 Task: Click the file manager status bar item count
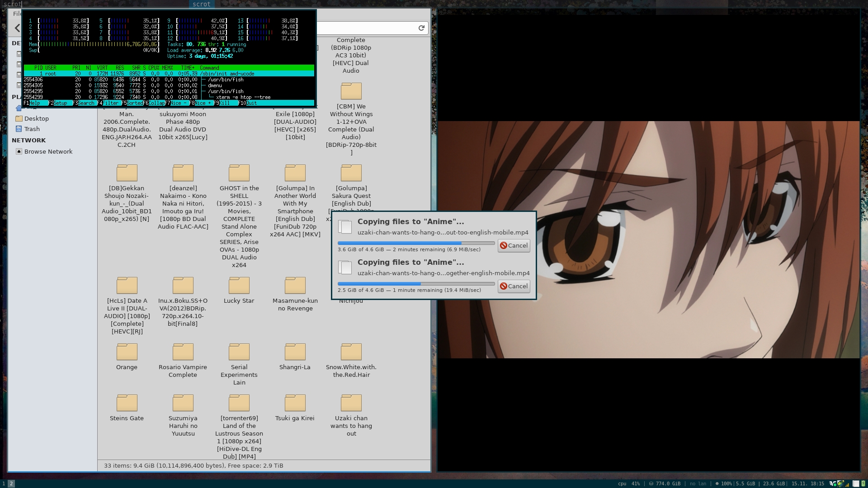coord(193,465)
